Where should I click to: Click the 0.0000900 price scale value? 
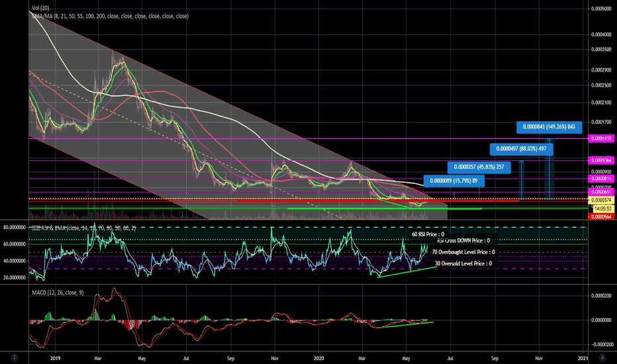coord(601,171)
